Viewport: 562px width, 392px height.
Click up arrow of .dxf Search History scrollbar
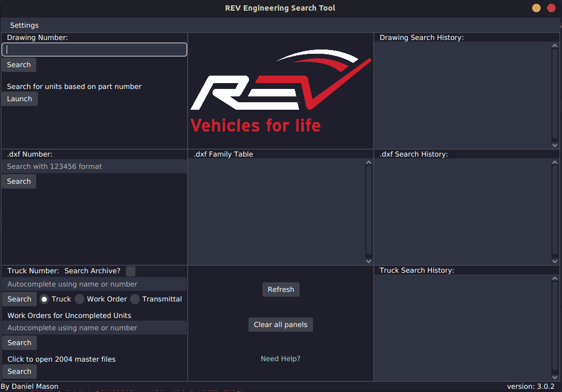pos(555,162)
